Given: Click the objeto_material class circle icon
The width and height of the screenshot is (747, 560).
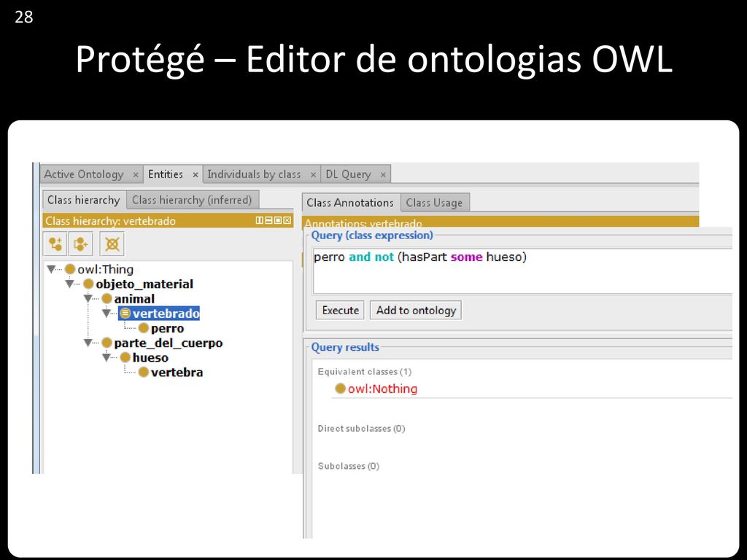Looking at the screenshot, I should coord(88,284).
